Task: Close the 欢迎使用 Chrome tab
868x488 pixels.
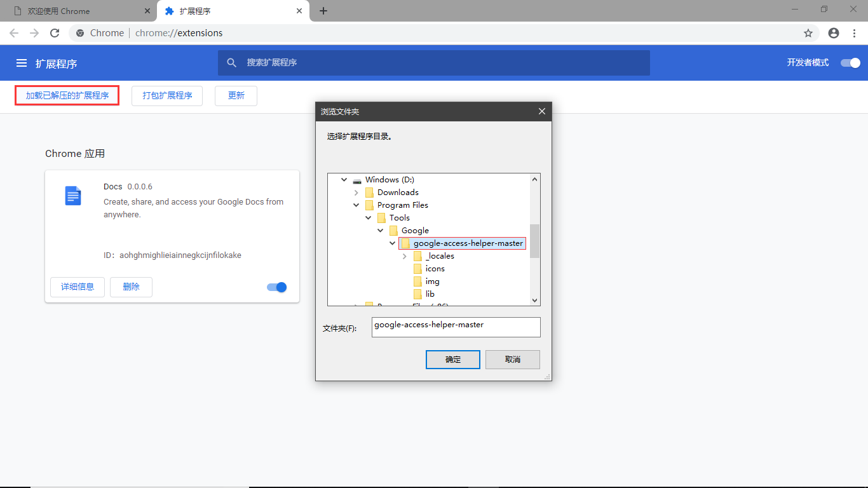Action: point(147,11)
